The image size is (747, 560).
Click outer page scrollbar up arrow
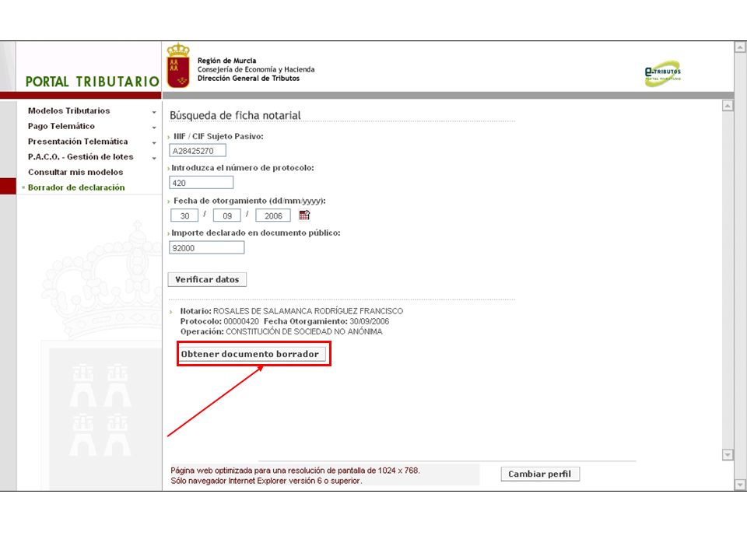(740, 47)
